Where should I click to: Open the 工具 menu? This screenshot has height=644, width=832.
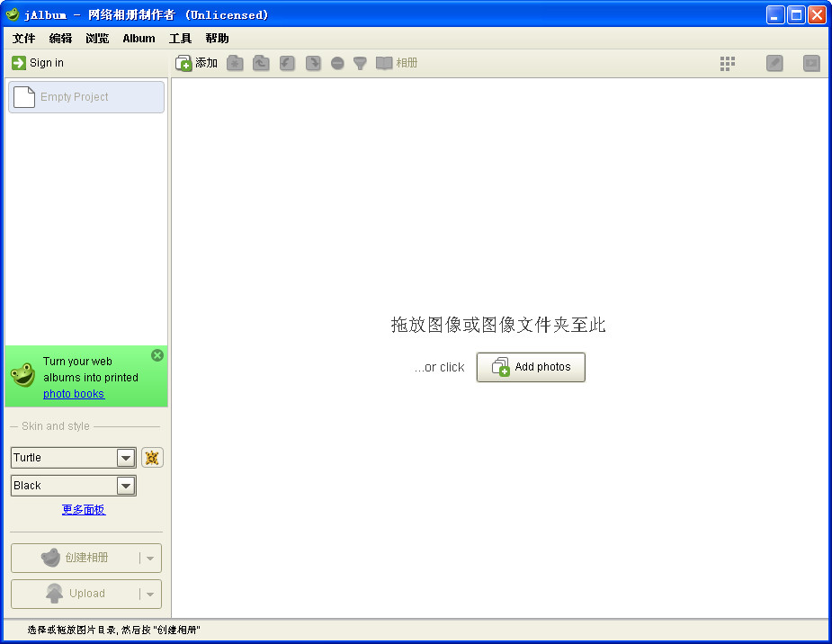coord(180,38)
